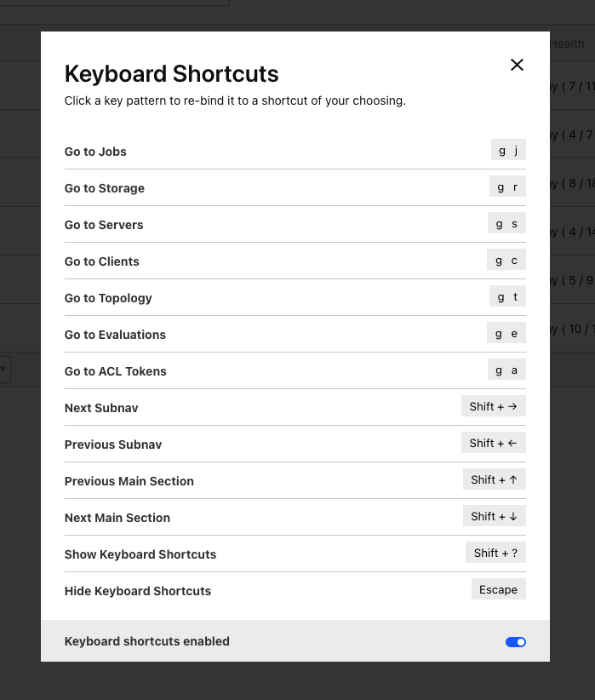
Task: Close the Keyboard Shortcuts dialog with X
Action: coord(517,65)
